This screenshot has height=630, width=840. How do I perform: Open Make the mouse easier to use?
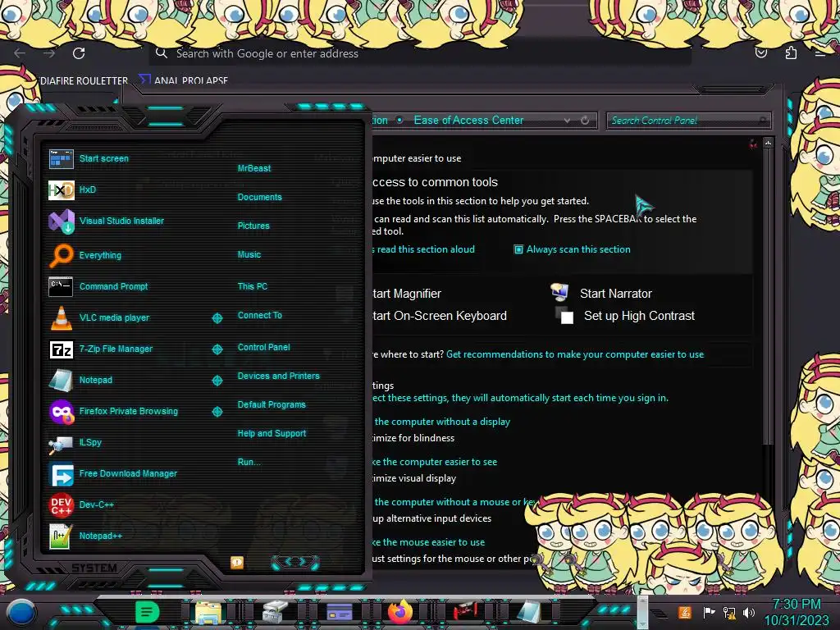click(428, 543)
